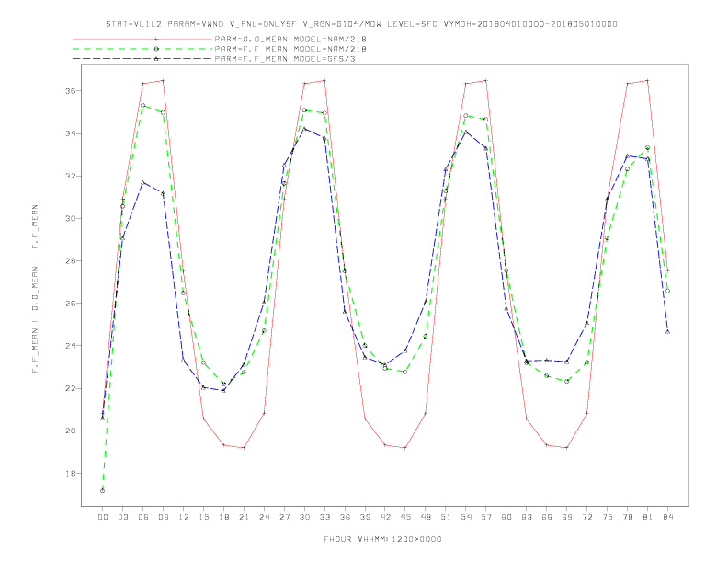Click x-axis tick label 63
The width and height of the screenshot is (728, 563).
click(x=527, y=517)
